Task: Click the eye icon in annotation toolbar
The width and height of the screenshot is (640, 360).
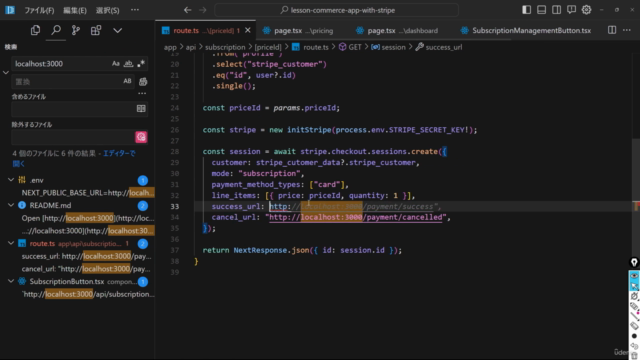Action: coord(634,276)
